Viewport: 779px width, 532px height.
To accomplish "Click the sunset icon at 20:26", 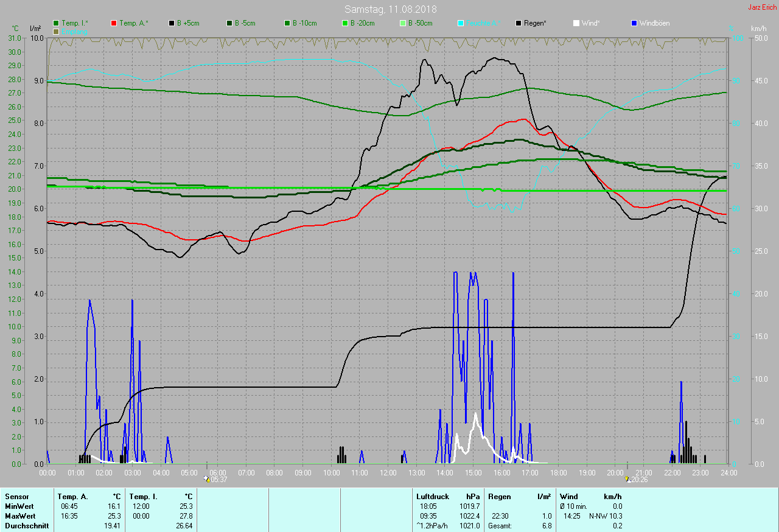I will pyautogui.click(x=627, y=480).
